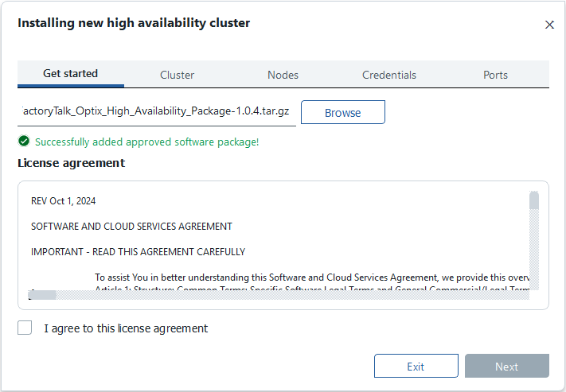The height and width of the screenshot is (392, 566).
Task: Close the cluster installation dialog
Action: tap(549, 25)
